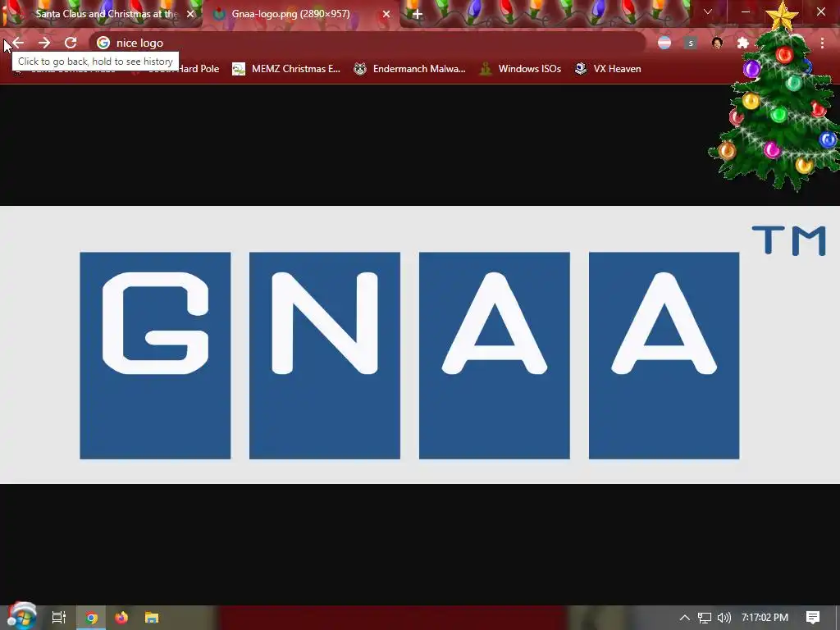840x630 pixels.
Task: Click the pink-blue striped extension icon
Action: pos(664,43)
